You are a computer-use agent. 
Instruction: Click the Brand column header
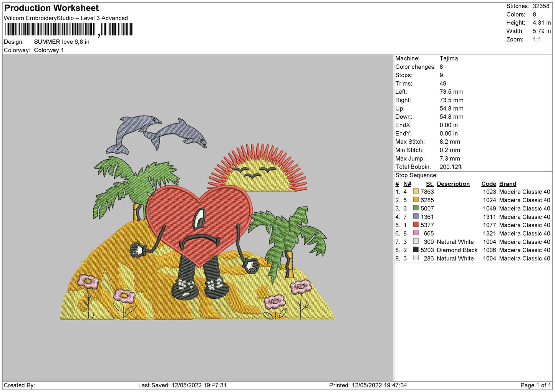[x=508, y=184]
